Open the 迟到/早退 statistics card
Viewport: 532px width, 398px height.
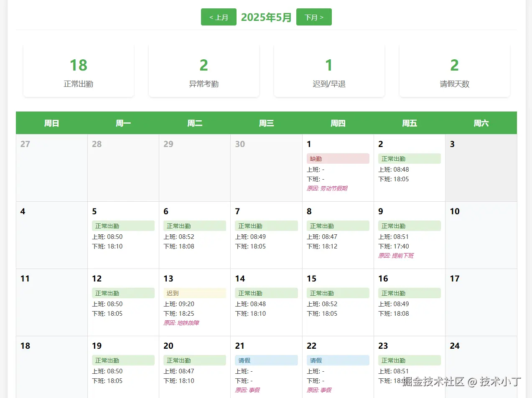[x=329, y=71]
